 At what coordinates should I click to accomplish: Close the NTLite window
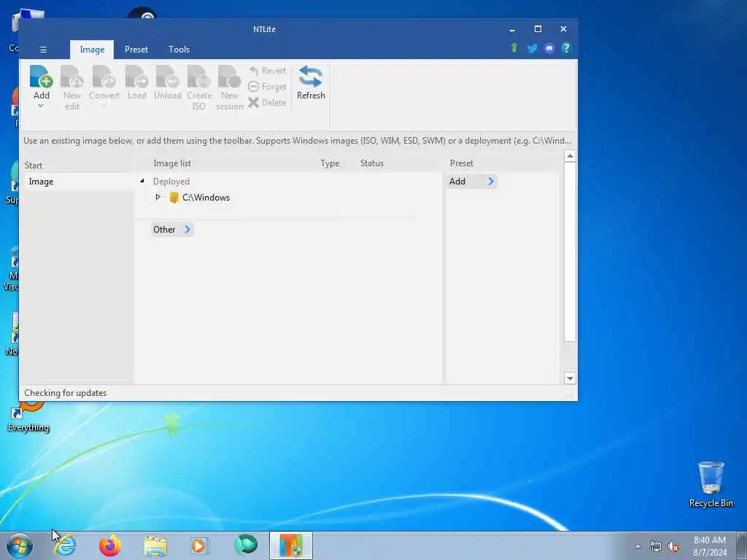(x=564, y=29)
